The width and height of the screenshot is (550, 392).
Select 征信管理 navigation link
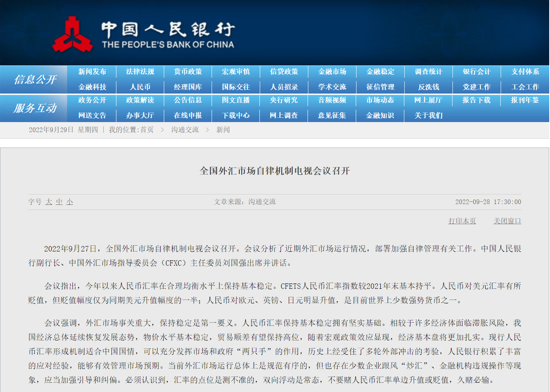pyautogui.click(x=380, y=87)
